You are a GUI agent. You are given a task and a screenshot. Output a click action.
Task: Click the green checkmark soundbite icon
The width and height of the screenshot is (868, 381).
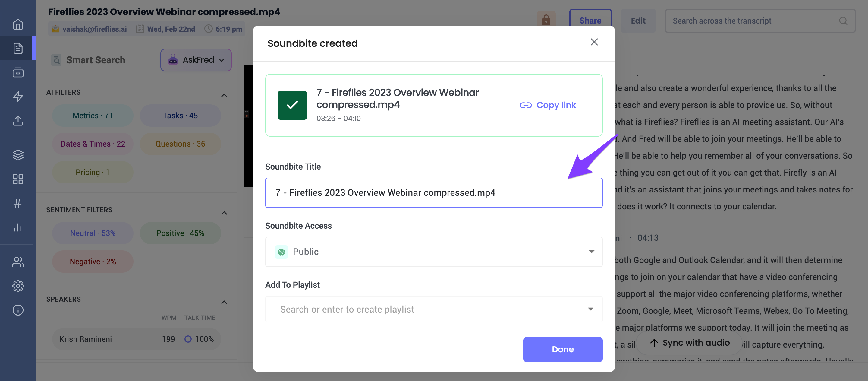(292, 105)
